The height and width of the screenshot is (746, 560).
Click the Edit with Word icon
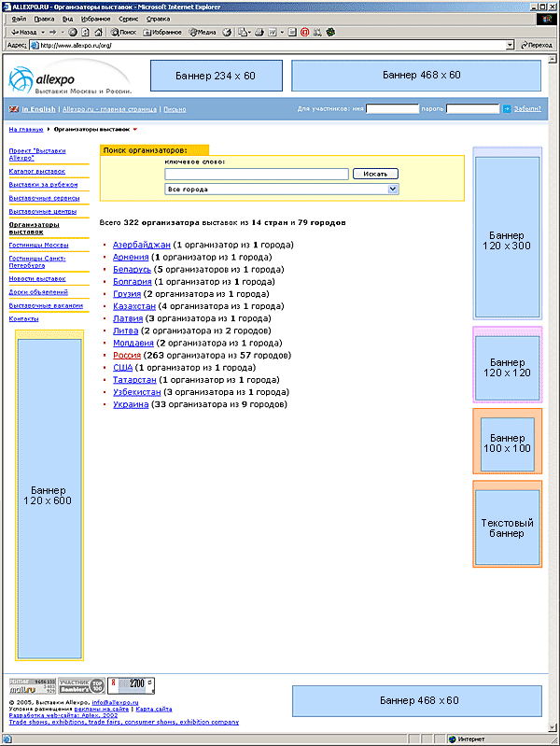pyautogui.click(x=273, y=33)
